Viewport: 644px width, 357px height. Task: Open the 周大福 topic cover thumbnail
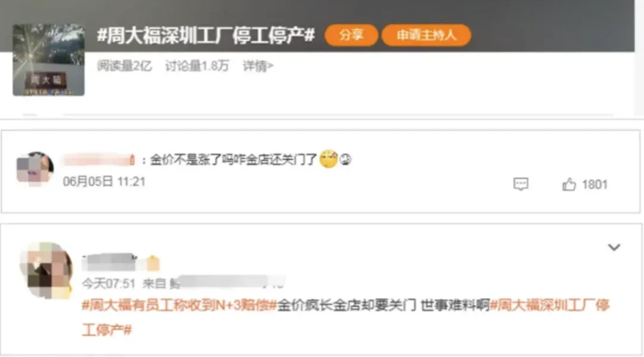coord(48,60)
